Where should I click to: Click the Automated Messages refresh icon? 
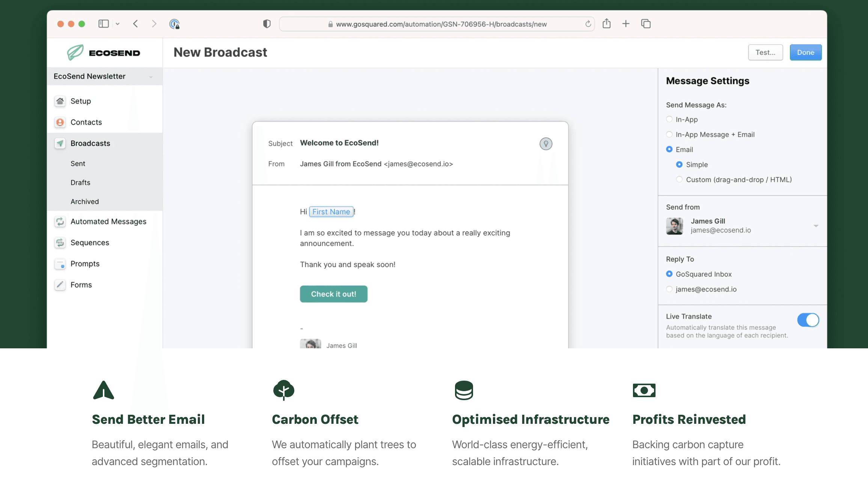click(x=60, y=221)
